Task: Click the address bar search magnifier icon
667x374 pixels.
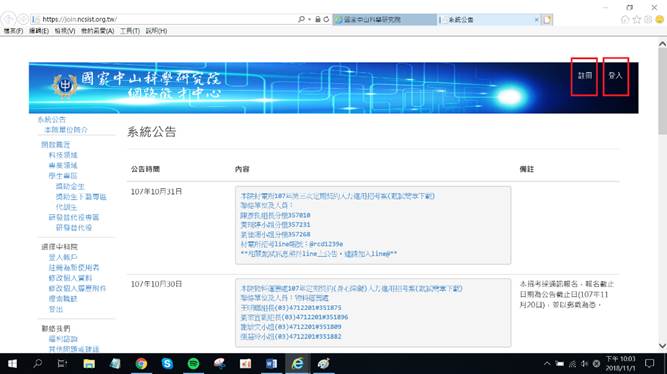Action: point(302,19)
